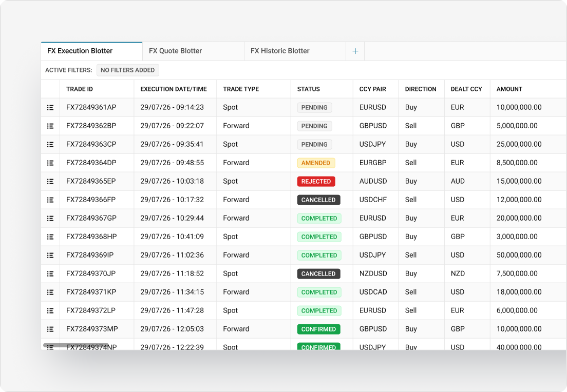Open row menu icon for trade FX72849373MP
567x392 pixels.
(x=50, y=329)
